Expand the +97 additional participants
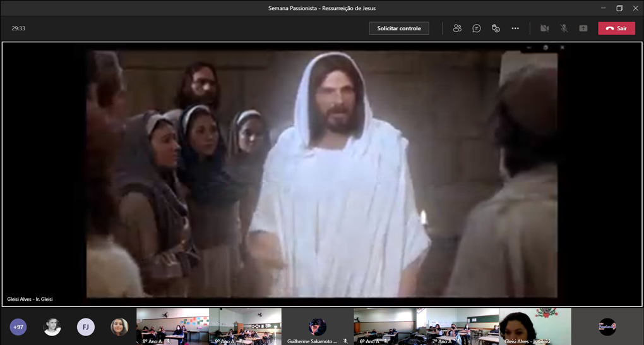This screenshot has height=345, width=644. click(18, 327)
